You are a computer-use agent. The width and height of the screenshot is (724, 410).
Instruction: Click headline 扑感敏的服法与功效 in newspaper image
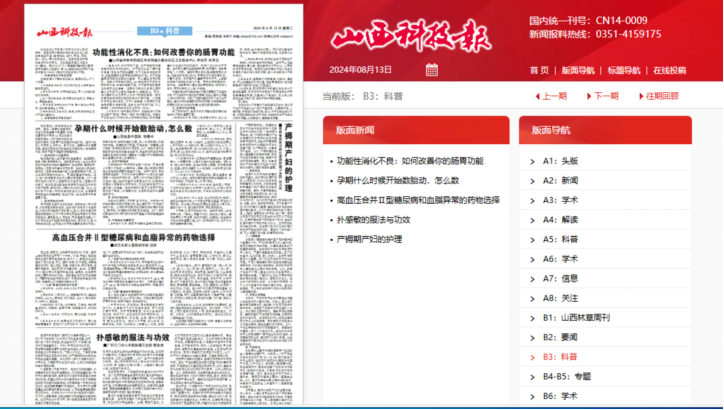pos(133,338)
